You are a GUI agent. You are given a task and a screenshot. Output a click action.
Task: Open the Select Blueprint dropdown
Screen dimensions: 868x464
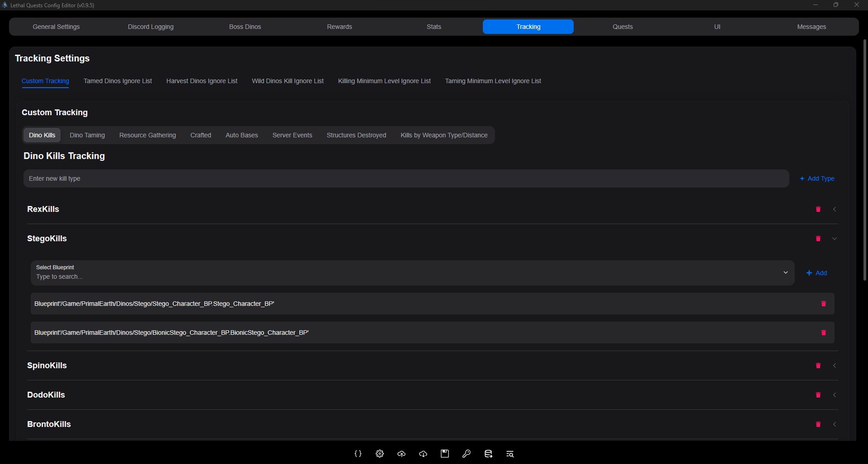(x=785, y=273)
